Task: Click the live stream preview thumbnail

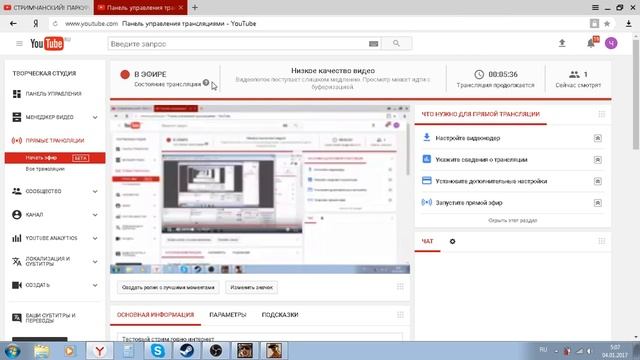Action: pos(260,189)
